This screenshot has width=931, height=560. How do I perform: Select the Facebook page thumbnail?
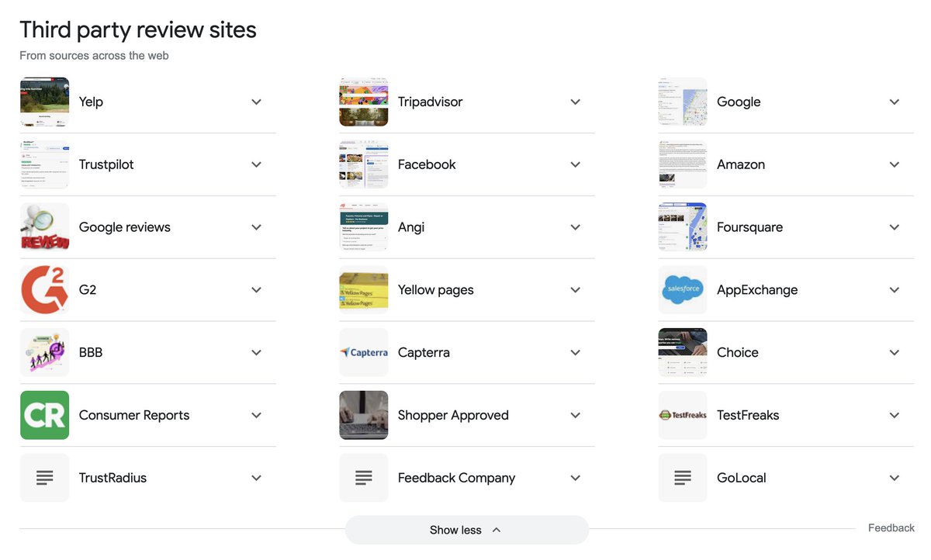pyautogui.click(x=363, y=164)
